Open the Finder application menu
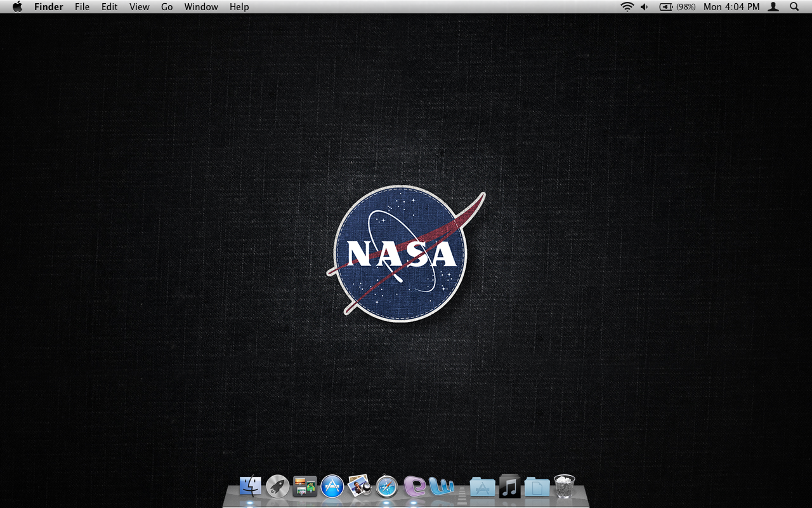This screenshot has height=508, width=812. point(49,7)
